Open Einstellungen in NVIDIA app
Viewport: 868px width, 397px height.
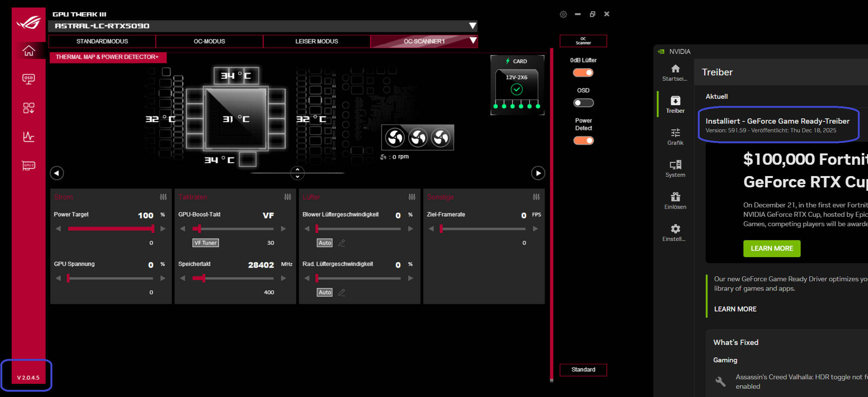(675, 233)
